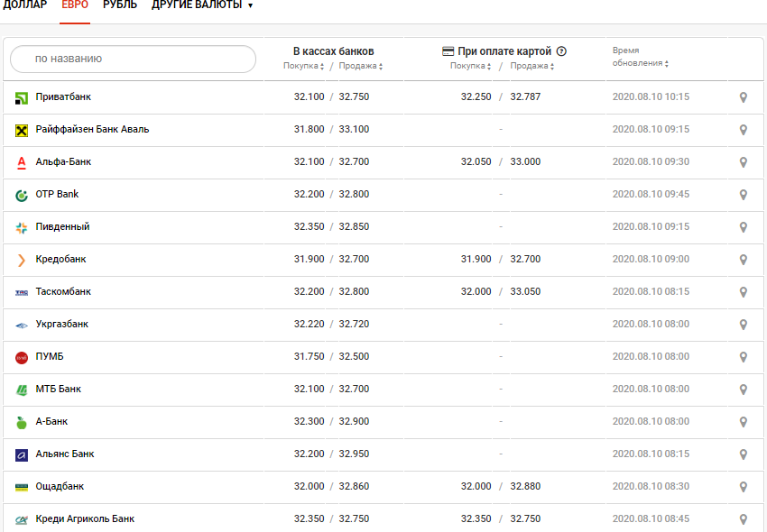Open map pin for Кредобанк
This screenshot has width=767, height=532.
coord(743,260)
